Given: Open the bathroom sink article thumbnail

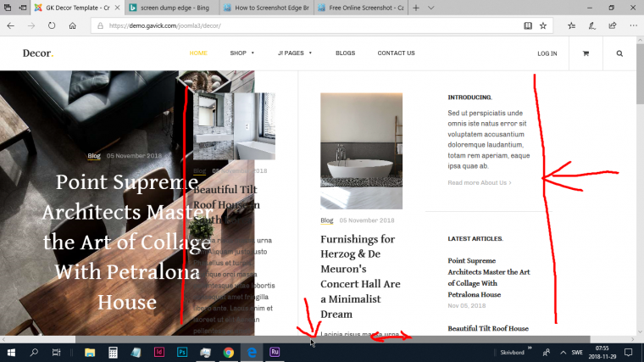Looking at the screenshot, I should point(234,126).
